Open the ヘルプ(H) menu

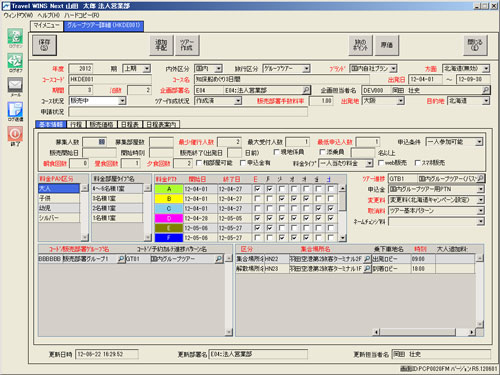click(x=49, y=15)
